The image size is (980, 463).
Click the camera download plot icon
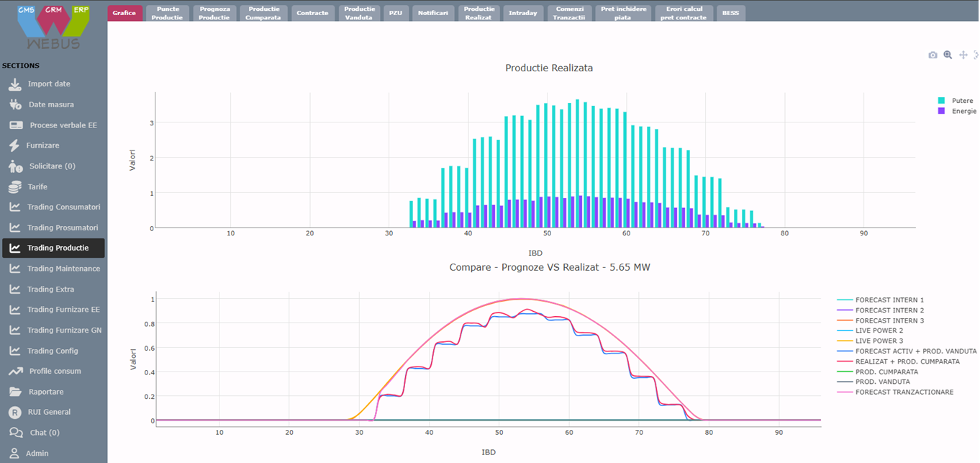tap(933, 55)
